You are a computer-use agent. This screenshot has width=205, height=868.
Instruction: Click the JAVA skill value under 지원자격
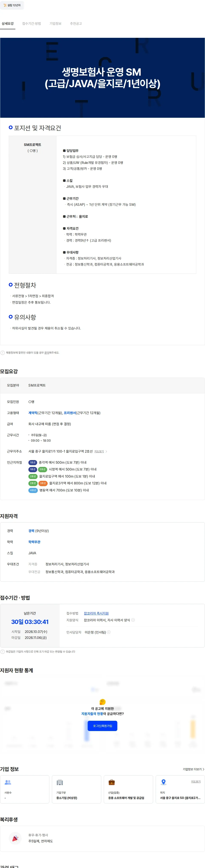(x=32, y=553)
